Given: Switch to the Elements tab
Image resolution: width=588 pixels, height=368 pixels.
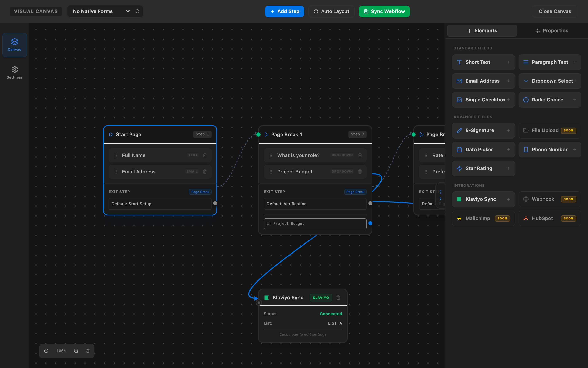Looking at the screenshot, I should (482, 31).
